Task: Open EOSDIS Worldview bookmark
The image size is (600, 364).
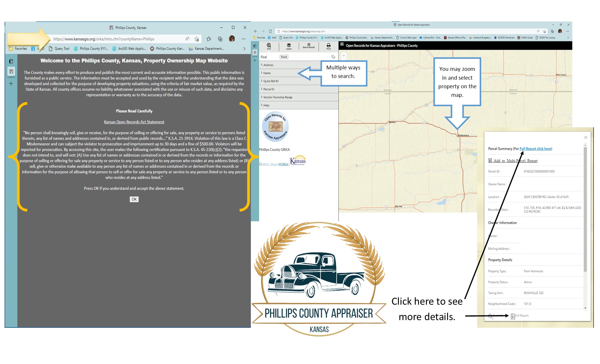Action: click(504, 38)
